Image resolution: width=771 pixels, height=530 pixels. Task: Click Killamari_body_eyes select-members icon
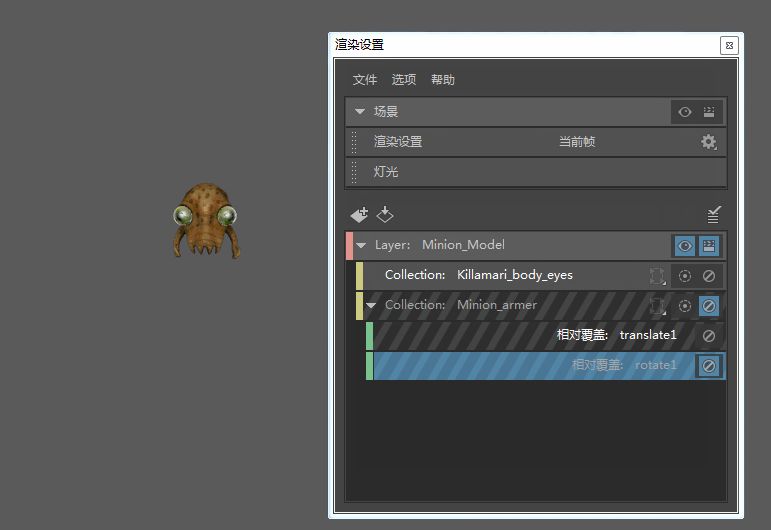657,276
